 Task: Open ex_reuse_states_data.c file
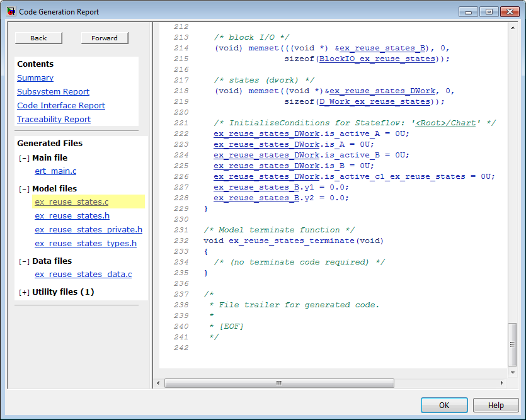tap(83, 275)
